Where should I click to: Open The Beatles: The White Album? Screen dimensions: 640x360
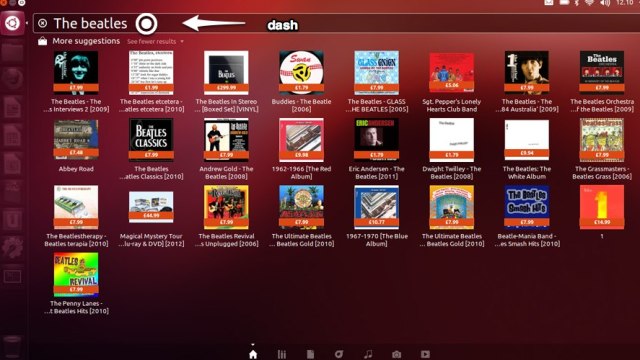527,149
